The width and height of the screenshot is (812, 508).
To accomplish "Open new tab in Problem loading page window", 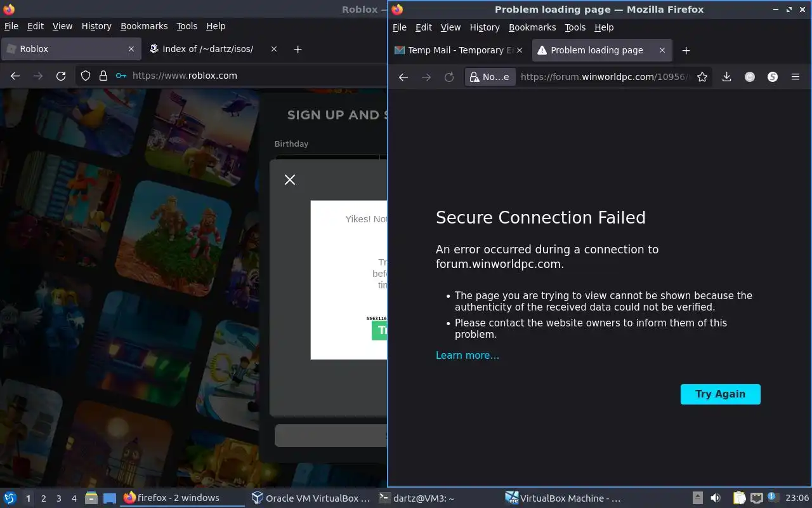I will coord(686,50).
